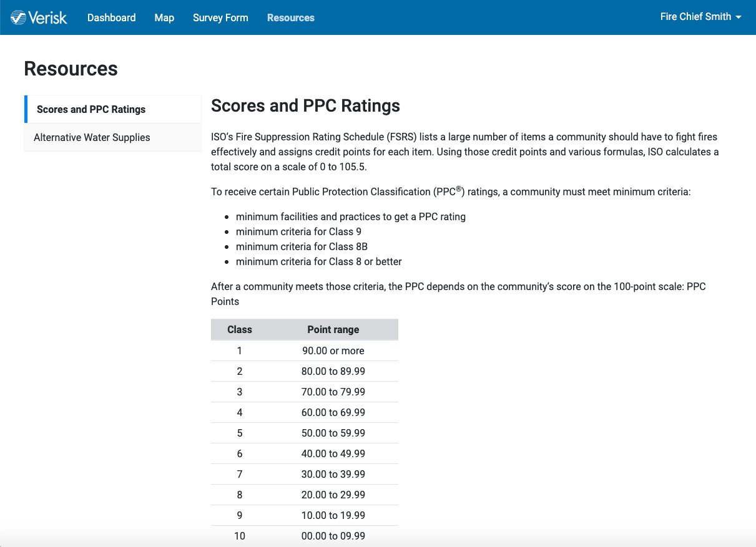Click the Scores and PPC Ratings heading

point(305,105)
